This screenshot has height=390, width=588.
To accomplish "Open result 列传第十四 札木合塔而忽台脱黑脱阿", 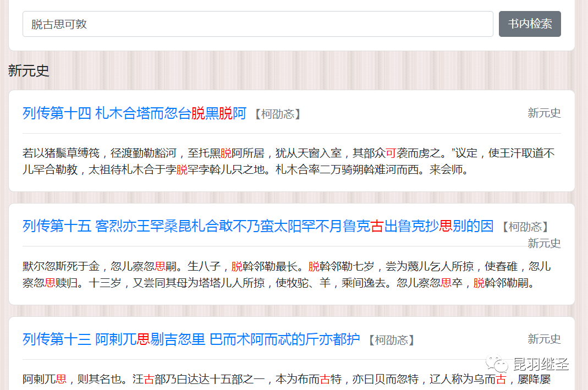I will pyautogui.click(x=134, y=113).
